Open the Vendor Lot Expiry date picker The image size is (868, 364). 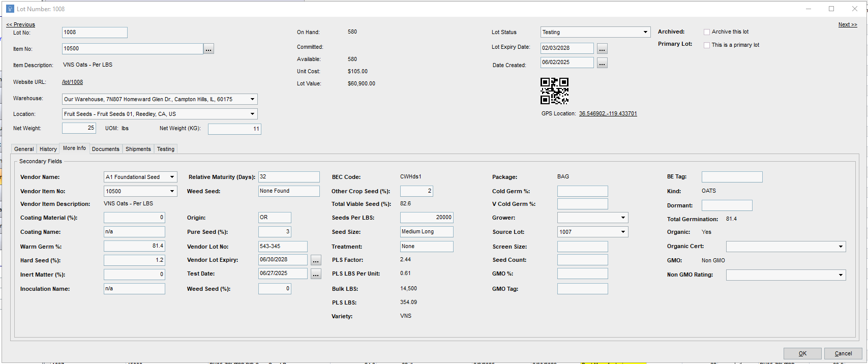point(316,260)
